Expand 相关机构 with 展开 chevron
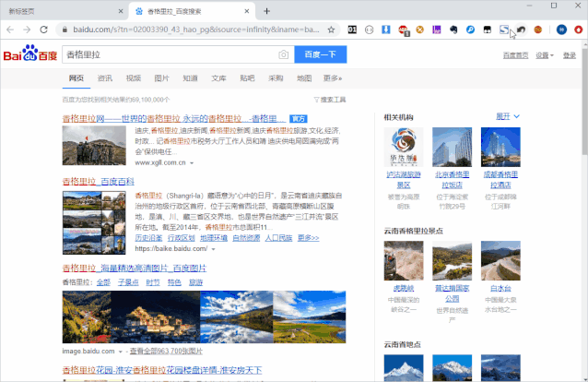Screen dimensions: 588x382 pyautogui.click(x=508, y=116)
